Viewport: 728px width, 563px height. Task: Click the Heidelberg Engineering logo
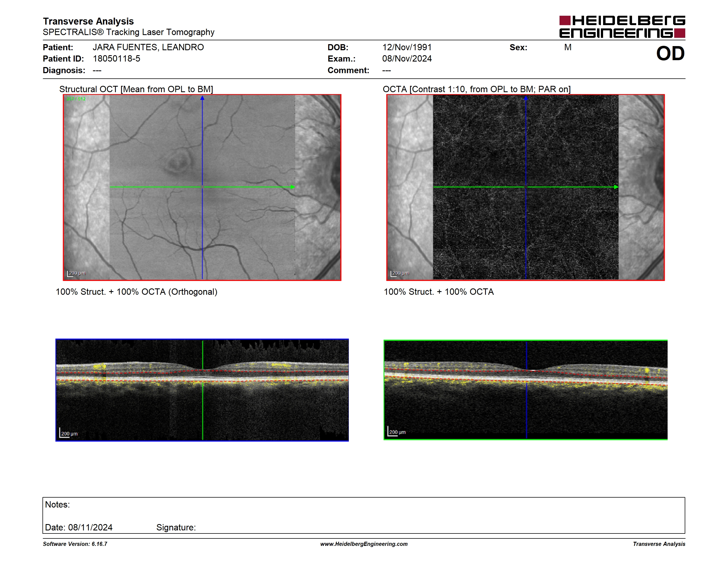click(x=622, y=27)
